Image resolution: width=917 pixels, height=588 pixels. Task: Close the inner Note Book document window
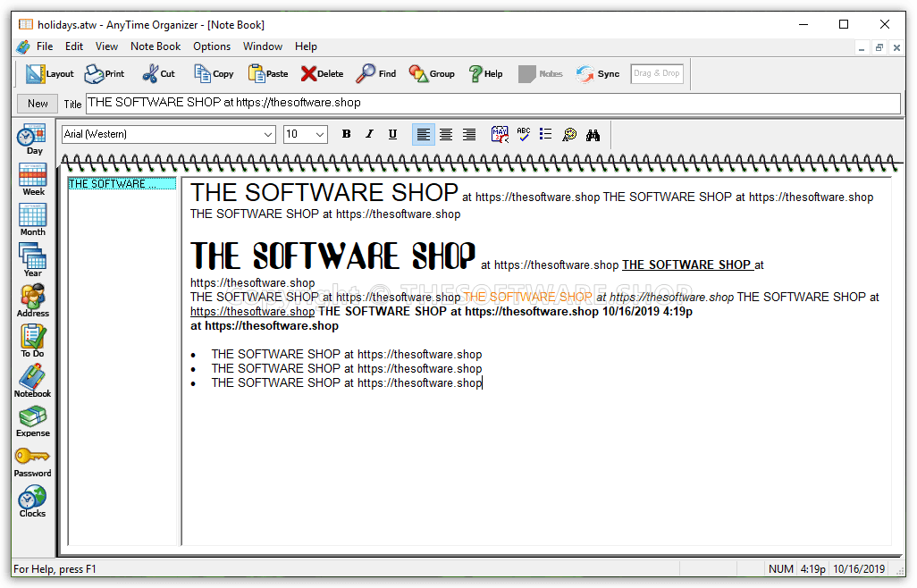[x=896, y=48]
